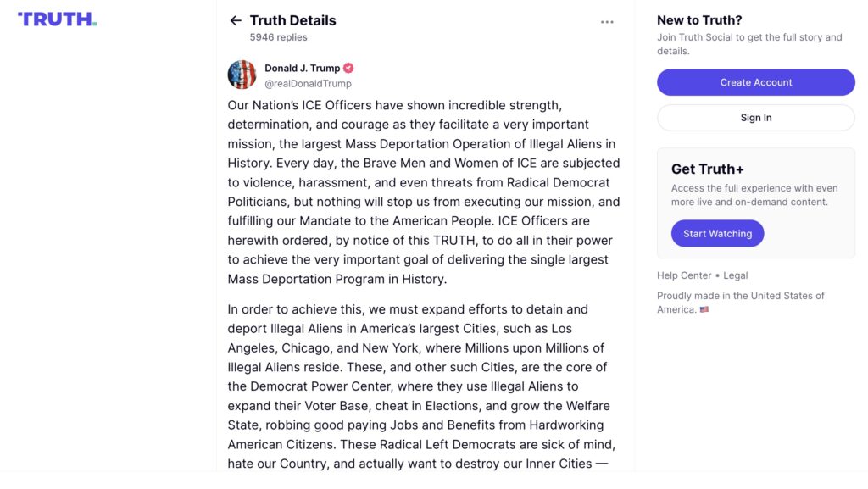Click Donald J. Trump's profile avatar
Screen dimensions: 868x489
(x=242, y=75)
